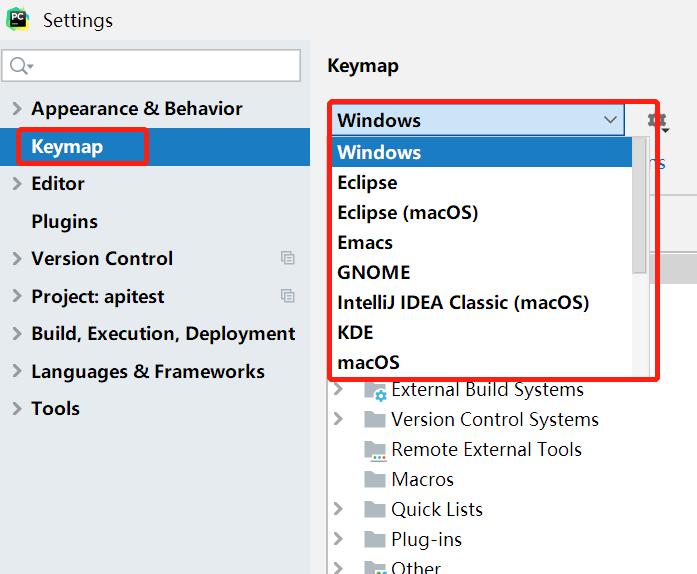Select Eclipse (macOS) from keymap list
The width and height of the screenshot is (697, 574).
[408, 213]
